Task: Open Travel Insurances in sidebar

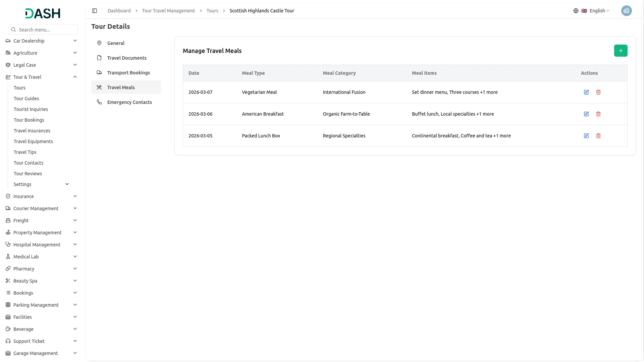Action: click(x=32, y=131)
